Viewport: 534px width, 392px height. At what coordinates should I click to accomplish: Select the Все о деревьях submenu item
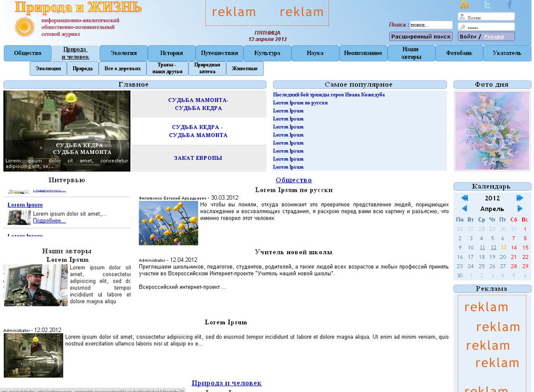123,68
